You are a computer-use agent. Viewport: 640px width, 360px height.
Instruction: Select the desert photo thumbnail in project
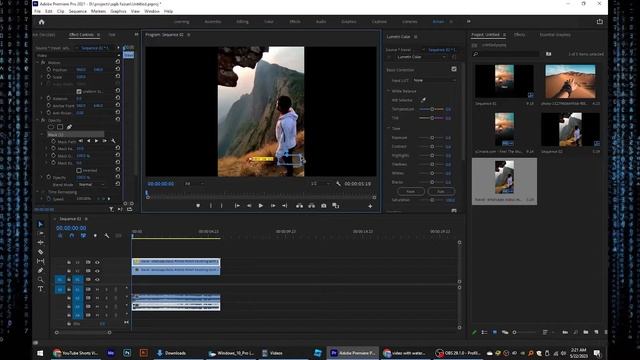pyautogui.click(x=570, y=82)
